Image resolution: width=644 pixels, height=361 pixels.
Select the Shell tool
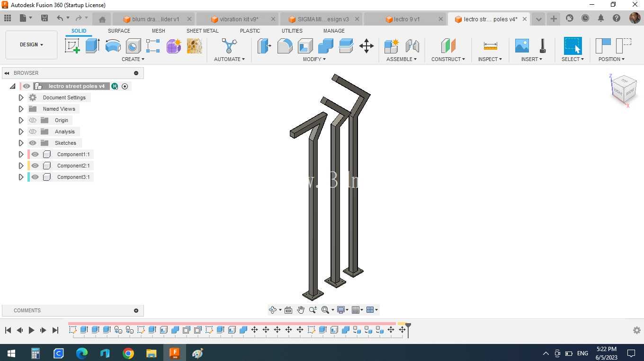click(305, 46)
